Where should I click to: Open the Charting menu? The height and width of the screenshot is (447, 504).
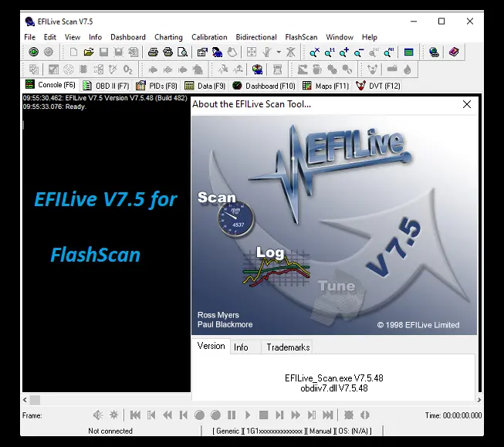click(x=168, y=37)
